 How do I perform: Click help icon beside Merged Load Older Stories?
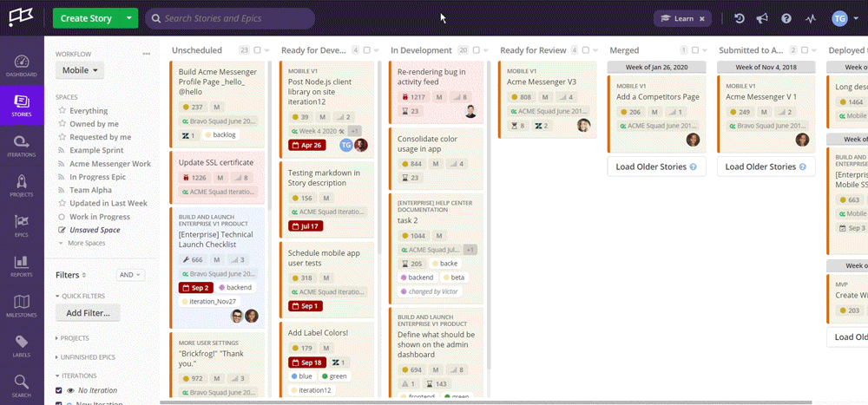(x=693, y=167)
